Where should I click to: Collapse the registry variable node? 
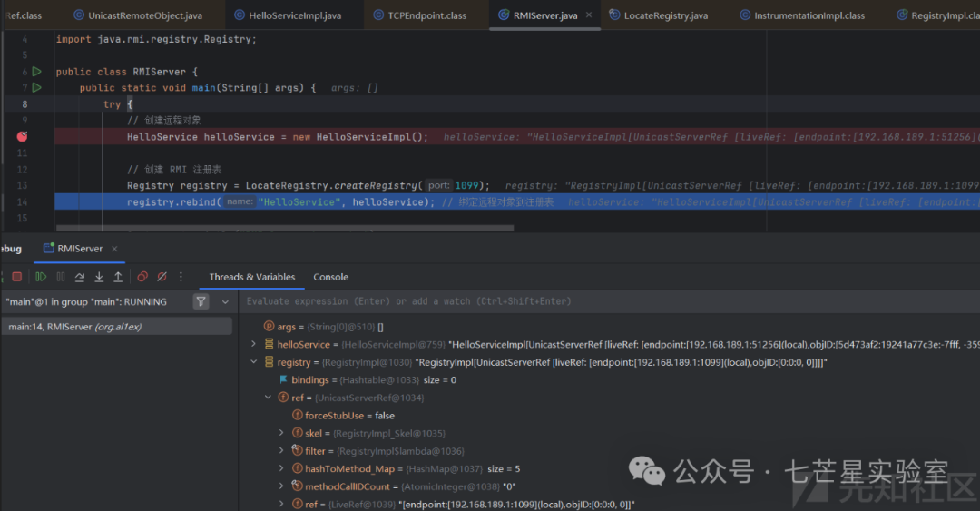tap(253, 361)
